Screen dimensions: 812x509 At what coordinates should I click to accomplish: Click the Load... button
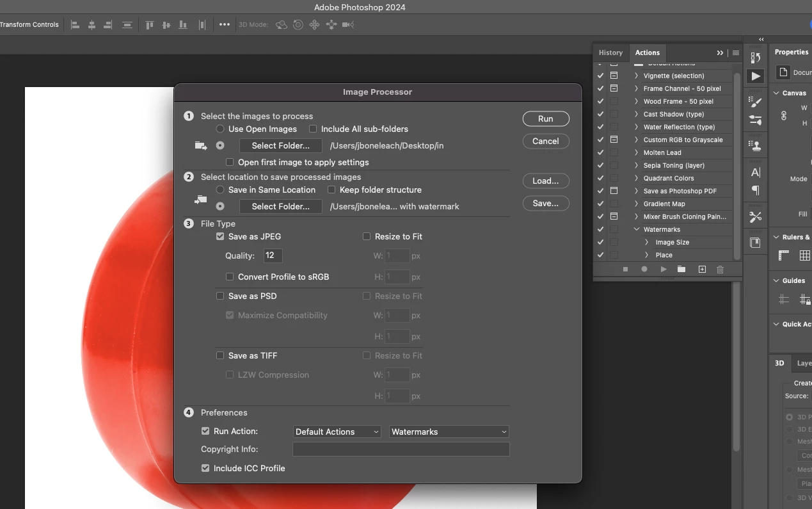(546, 181)
